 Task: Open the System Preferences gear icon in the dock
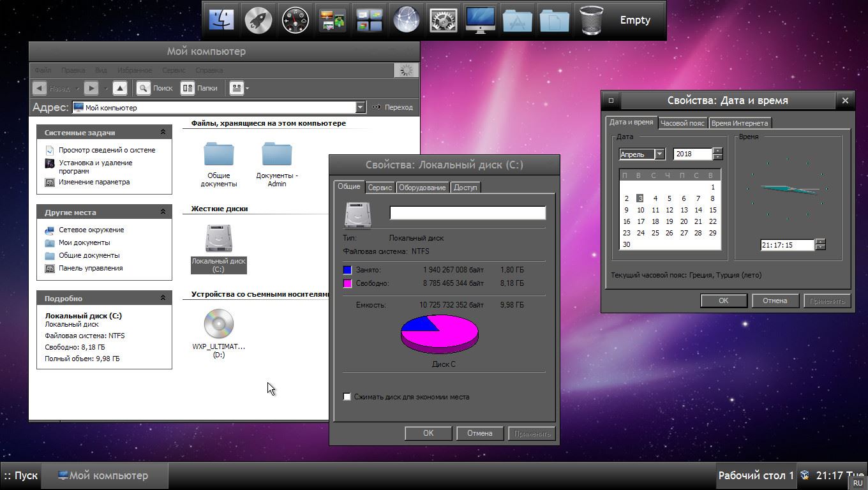pyautogui.click(x=444, y=20)
